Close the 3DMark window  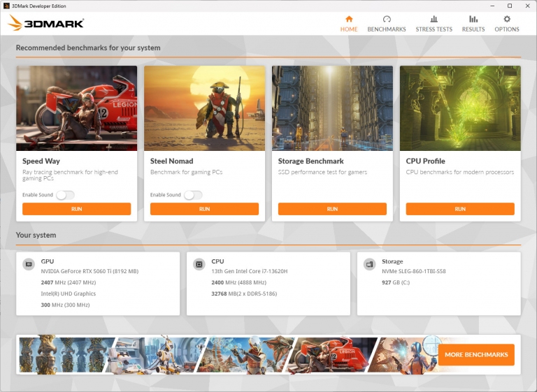click(527, 6)
